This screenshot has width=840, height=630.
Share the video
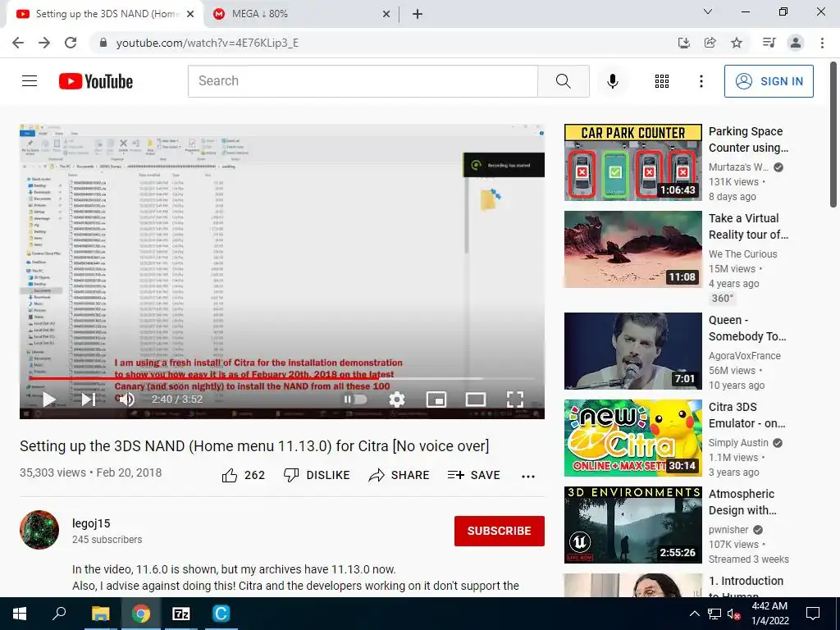pos(399,475)
